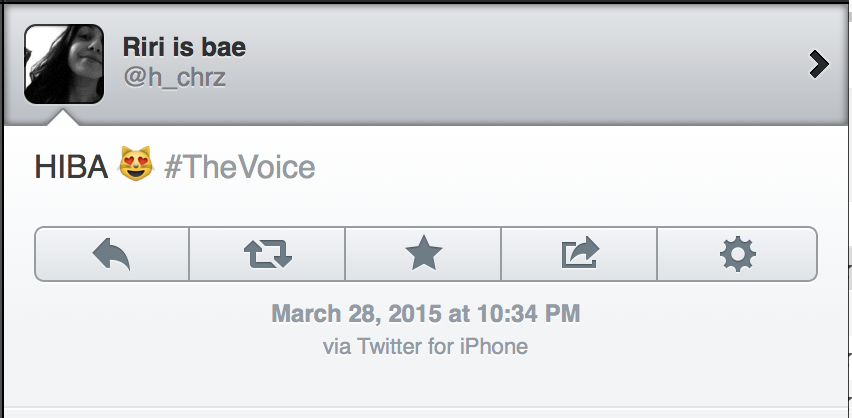Open the @h_chrz handle
The image size is (852, 418).
pyautogui.click(x=174, y=79)
